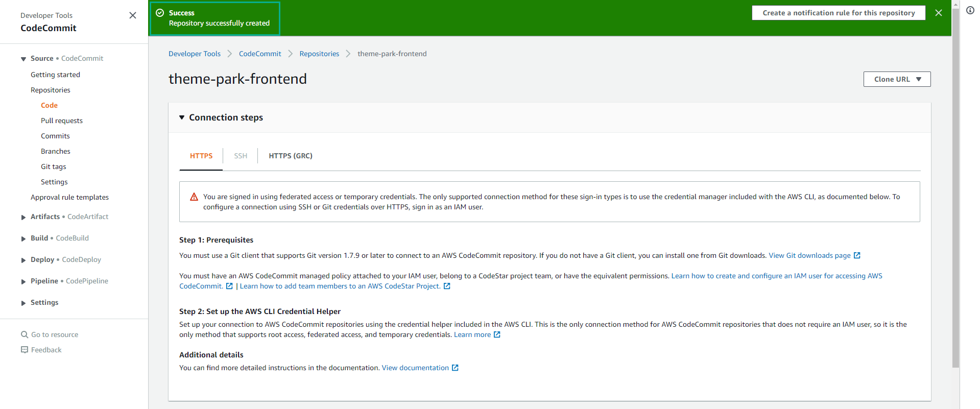980x409 pixels.
Task: Dismiss the success notification banner
Action: 939,13
